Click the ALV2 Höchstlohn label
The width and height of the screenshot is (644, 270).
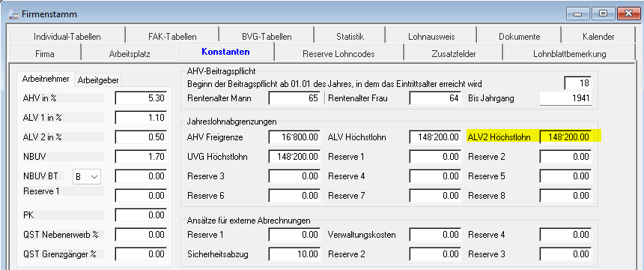click(499, 137)
